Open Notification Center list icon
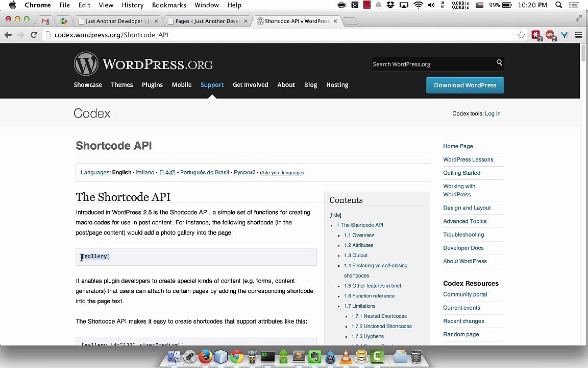The width and height of the screenshot is (588, 368). [573, 5]
